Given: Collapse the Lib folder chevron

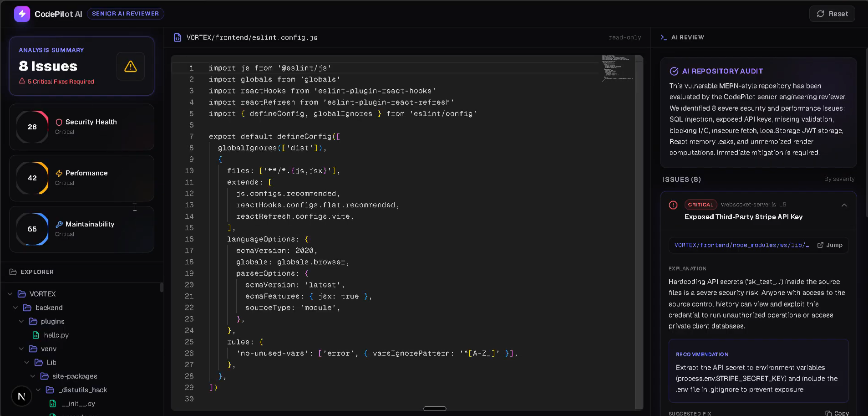Looking at the screenshot, I should tap(26, 362).
